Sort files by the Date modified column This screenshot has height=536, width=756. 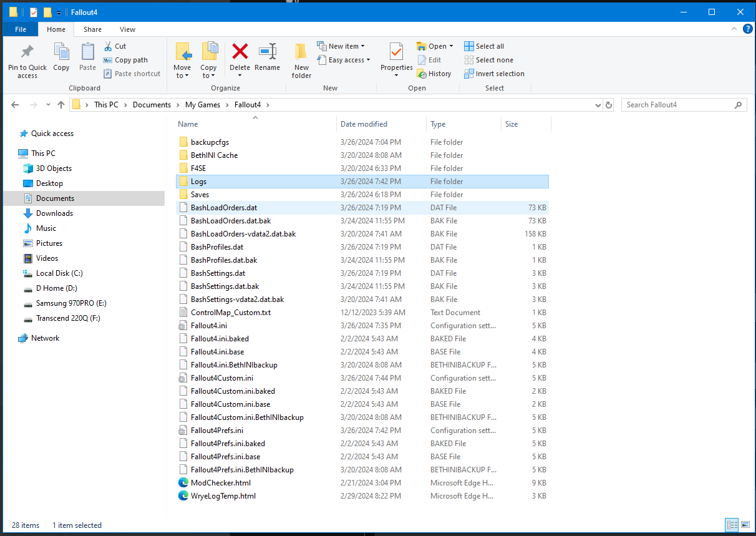(364, 124)
